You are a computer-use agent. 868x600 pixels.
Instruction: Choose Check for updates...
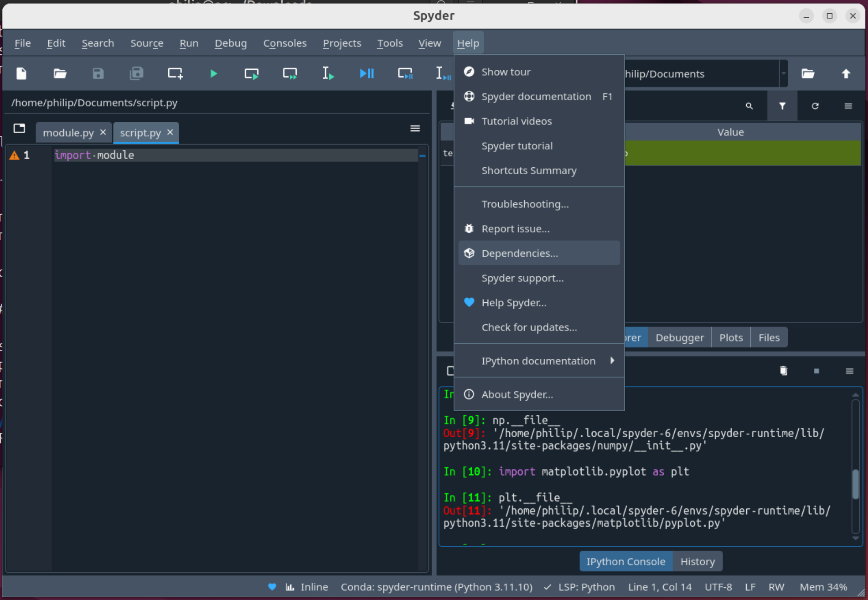[x=539, y=327]
